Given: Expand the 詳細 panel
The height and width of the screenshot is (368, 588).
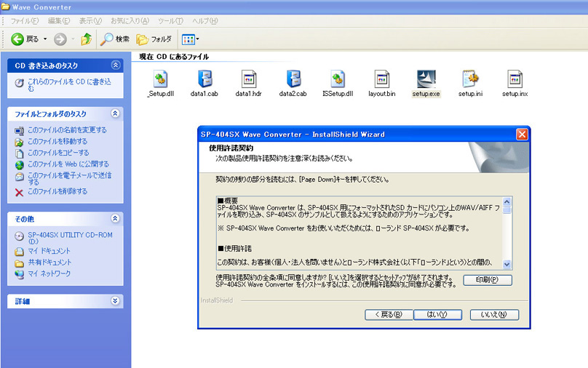Looking at the screenshot, I should [116, 300].
